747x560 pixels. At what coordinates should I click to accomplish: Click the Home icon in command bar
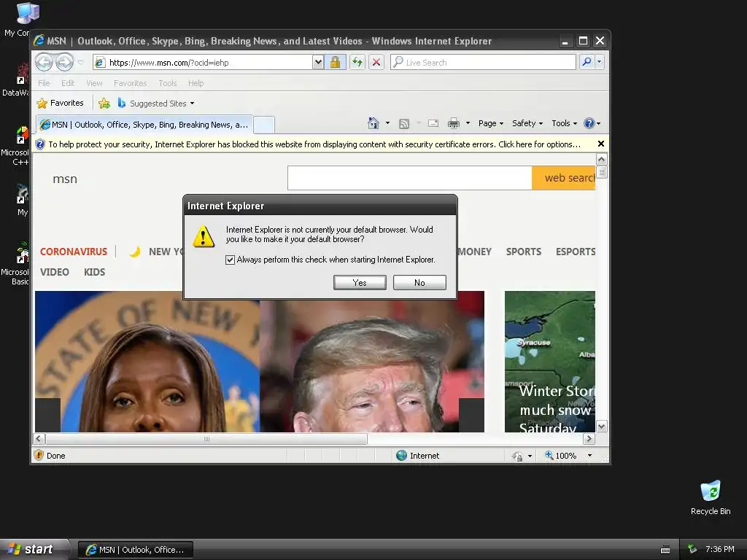(x=373, y=123)
